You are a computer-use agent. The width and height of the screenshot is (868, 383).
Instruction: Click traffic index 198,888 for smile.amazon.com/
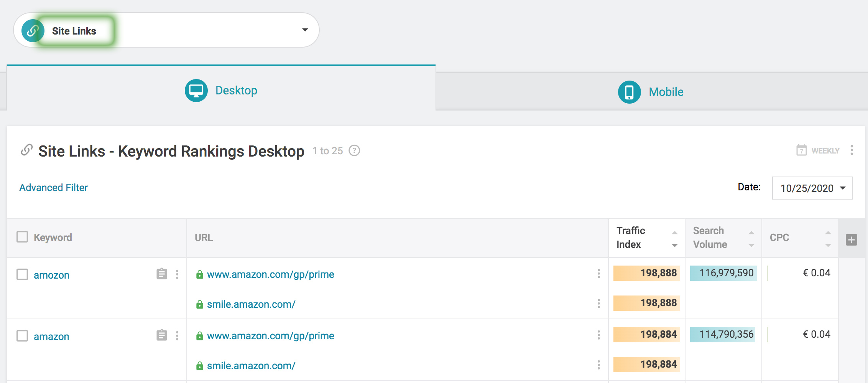647,303
